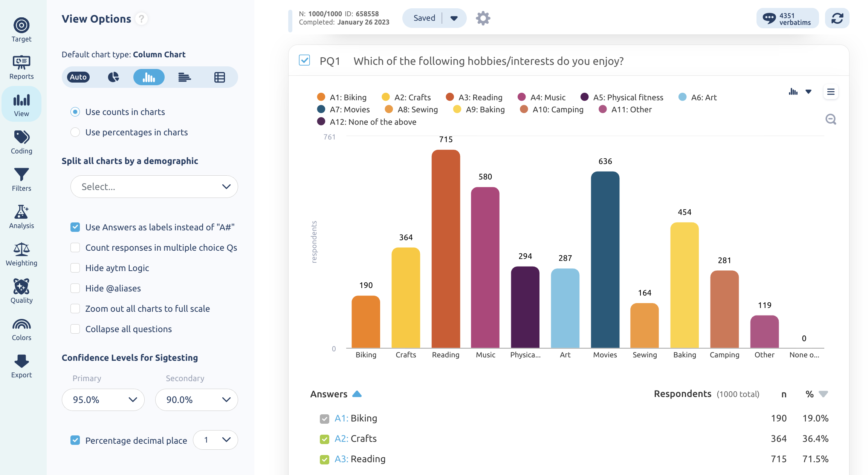Image resolution: width=868 pixels, height=475 pixels.
Task: Sort by percent column arrow
Action: coord(824,394)
